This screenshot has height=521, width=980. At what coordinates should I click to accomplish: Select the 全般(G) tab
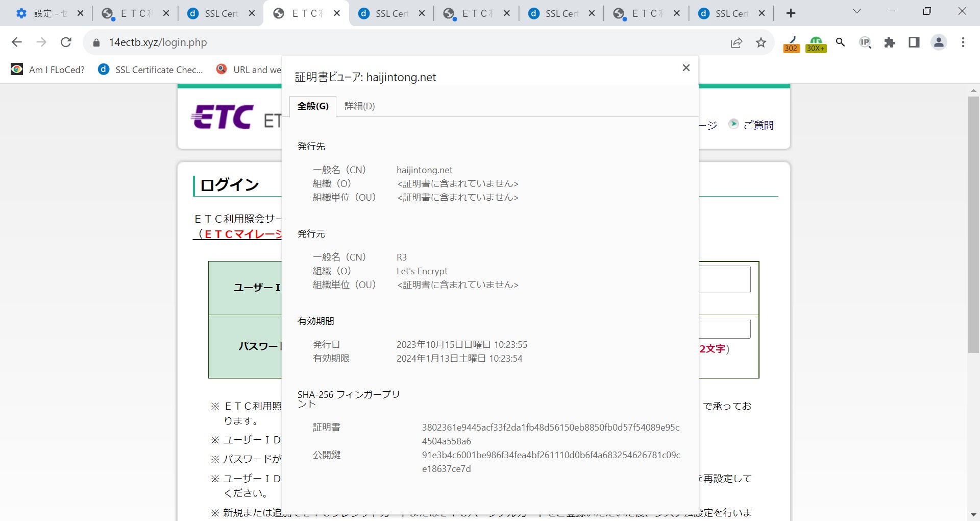[313, 106]
